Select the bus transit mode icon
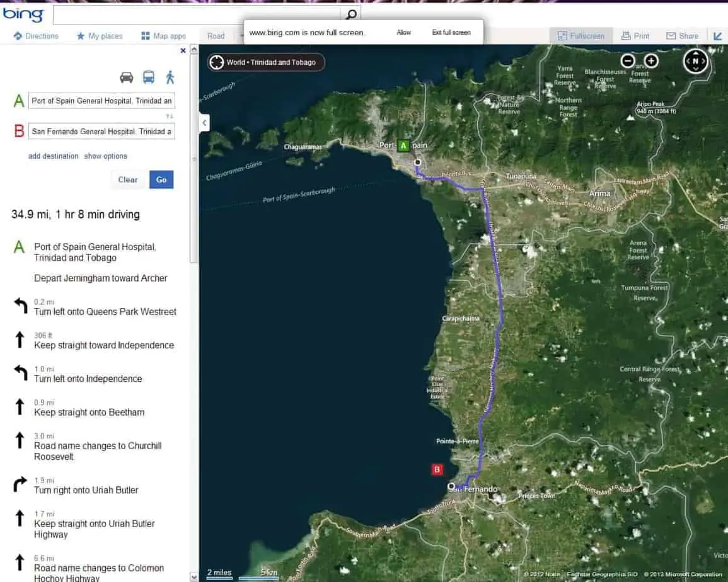Screen dimensions: 728x582 (149, 77)
